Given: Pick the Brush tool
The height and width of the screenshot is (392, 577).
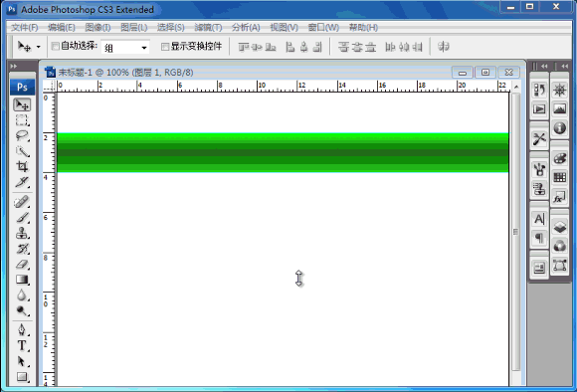Looking at the screenshot, I should (x=22, y=217).
